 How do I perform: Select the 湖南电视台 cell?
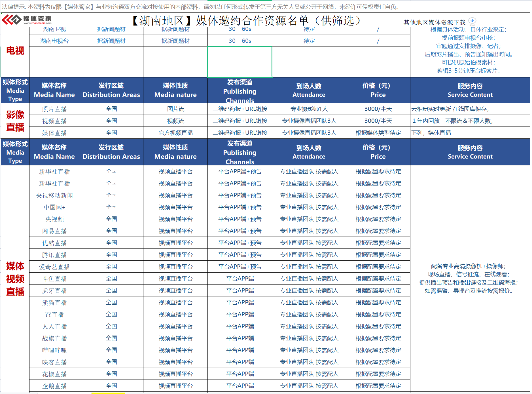54,41
